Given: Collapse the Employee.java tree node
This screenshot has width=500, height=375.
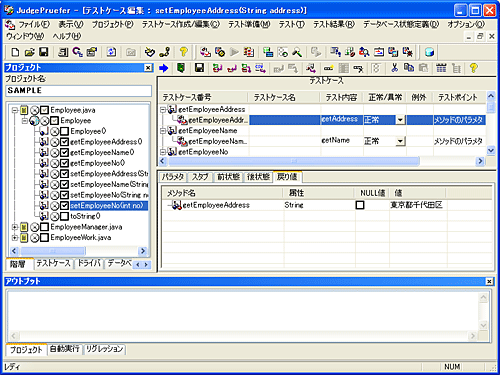Looking at the screenshot, I should tap(14, 110).
